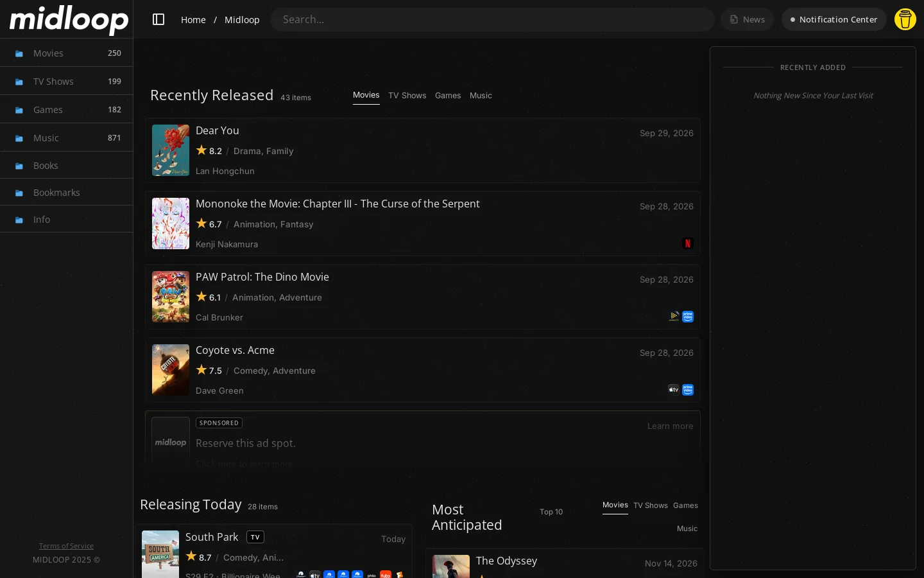The image size is (924, 578).
Task: Open the Notification Center
Action: tap(834, 19)
